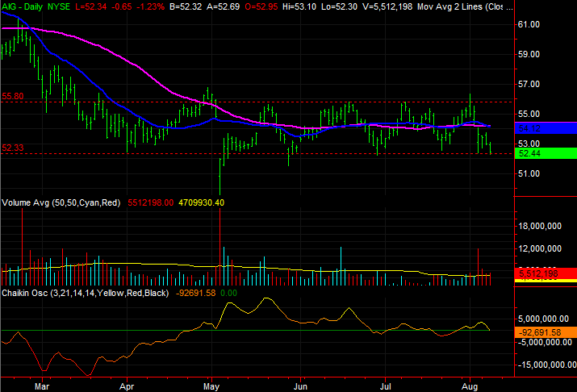Click the orange -92,691.58 Chaikin value tag
The width and height of the screenshot is (577, 392).
click(x=546, y=332)
